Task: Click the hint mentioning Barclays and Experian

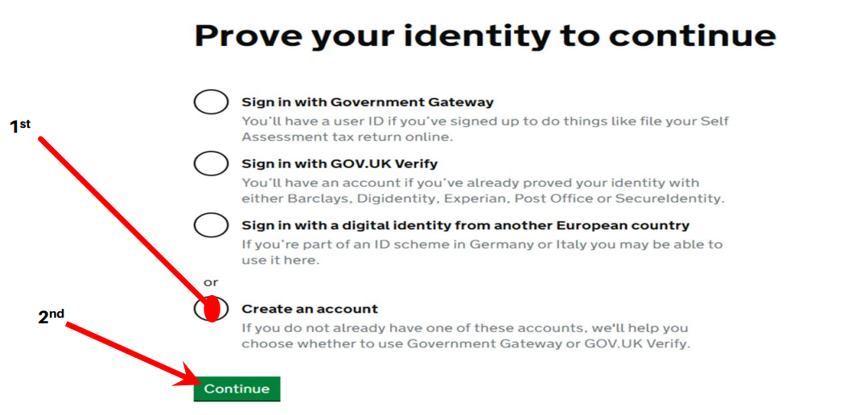Action: point(483,191)
